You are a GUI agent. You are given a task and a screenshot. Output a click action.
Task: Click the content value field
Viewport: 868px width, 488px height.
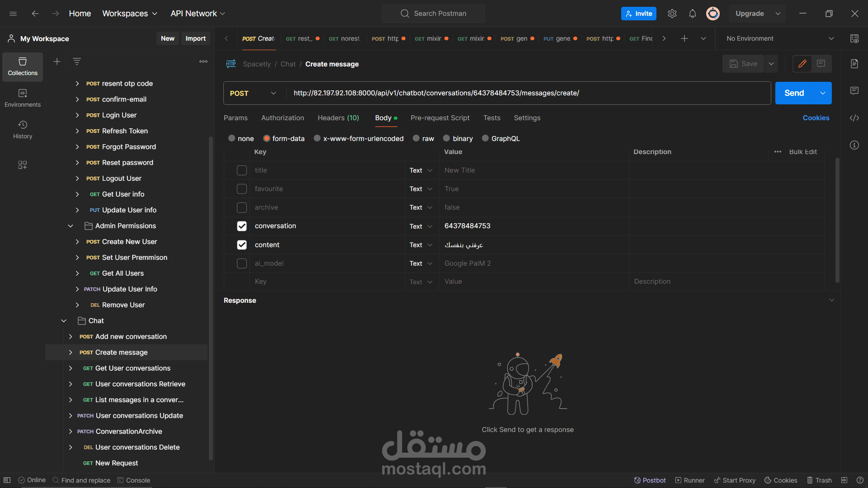pos(533,245)
